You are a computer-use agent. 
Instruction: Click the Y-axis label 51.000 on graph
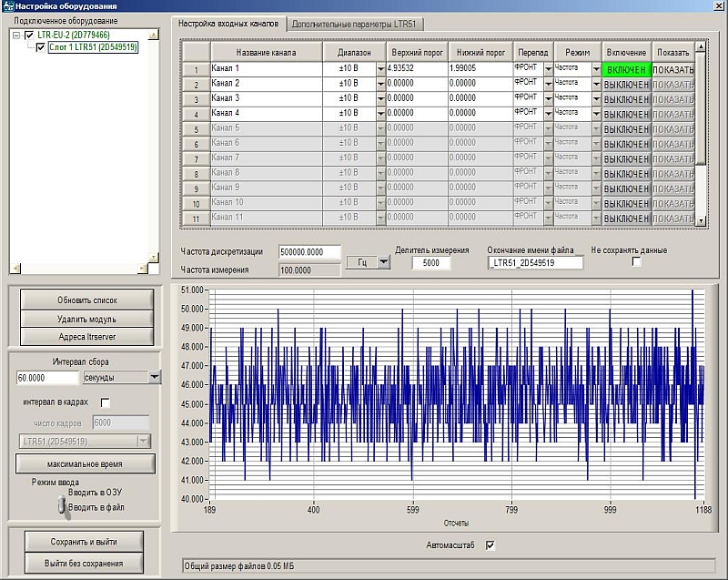pyautogui.click(x=192, y=290)
